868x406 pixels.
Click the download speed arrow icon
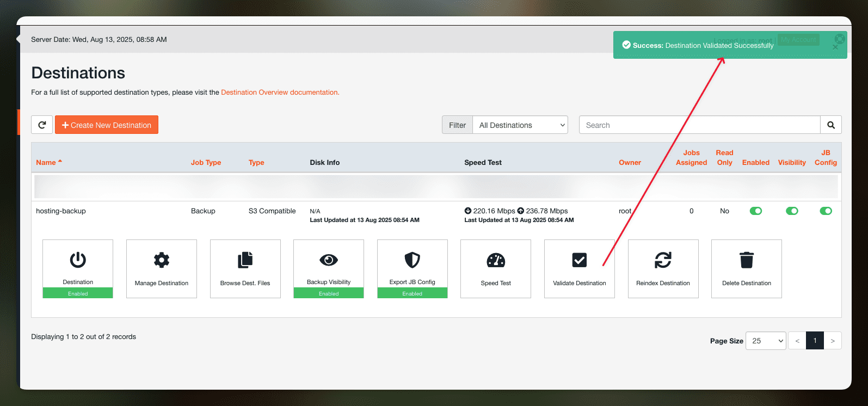click(x=467, y=211)
